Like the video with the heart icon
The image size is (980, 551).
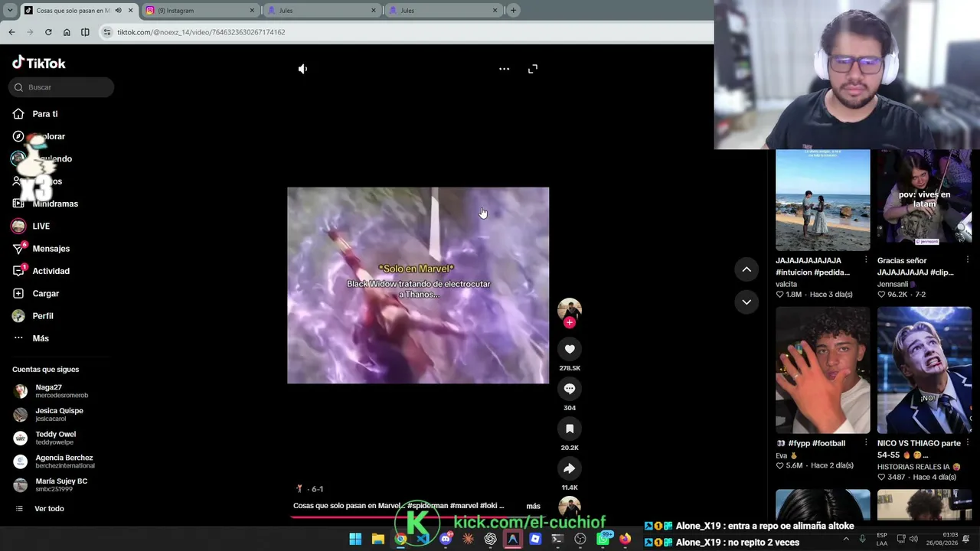pyautogui.click(x=570, y=349)
